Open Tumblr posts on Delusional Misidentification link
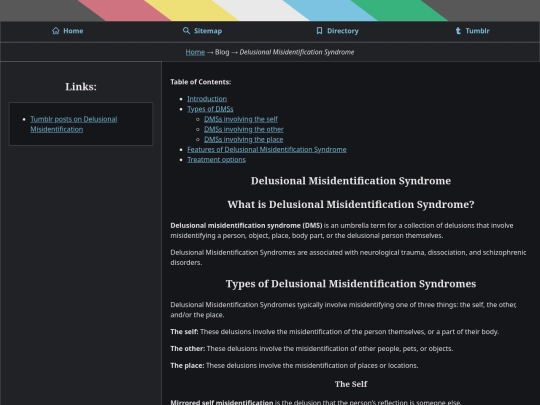Viewport: 540px width, 405px height. 74,124
